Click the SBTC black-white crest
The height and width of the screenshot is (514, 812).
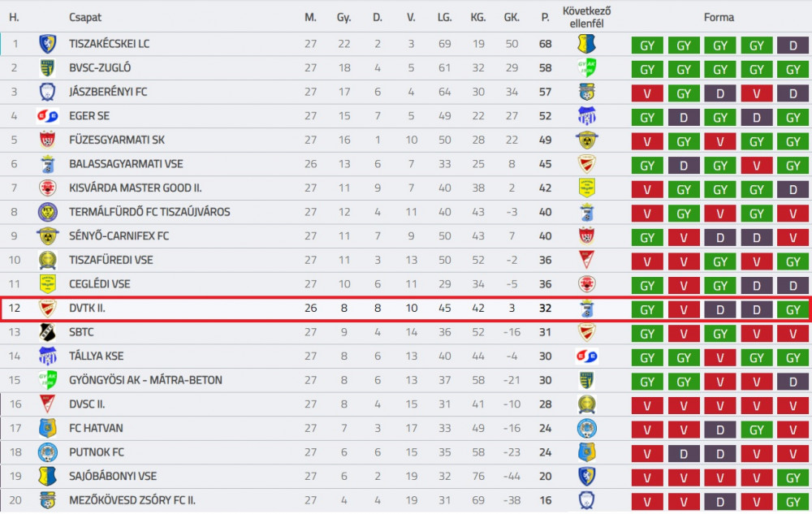[48, 332]
